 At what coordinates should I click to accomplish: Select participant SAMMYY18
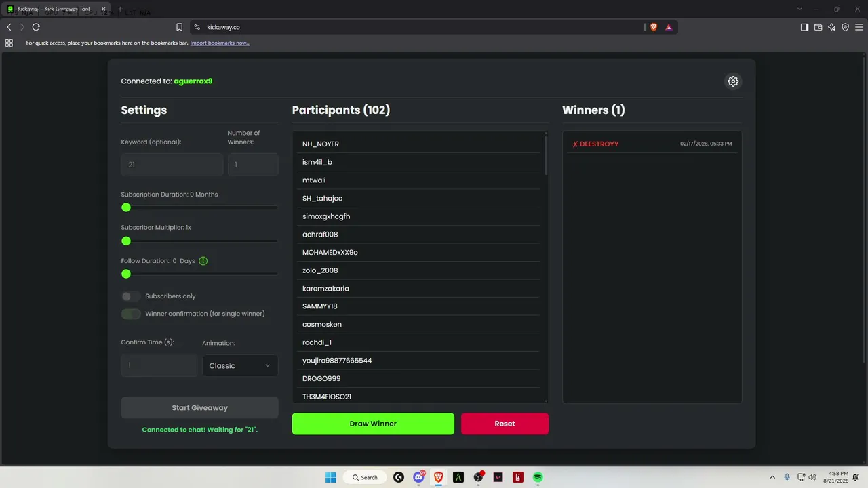pos(418,306)
